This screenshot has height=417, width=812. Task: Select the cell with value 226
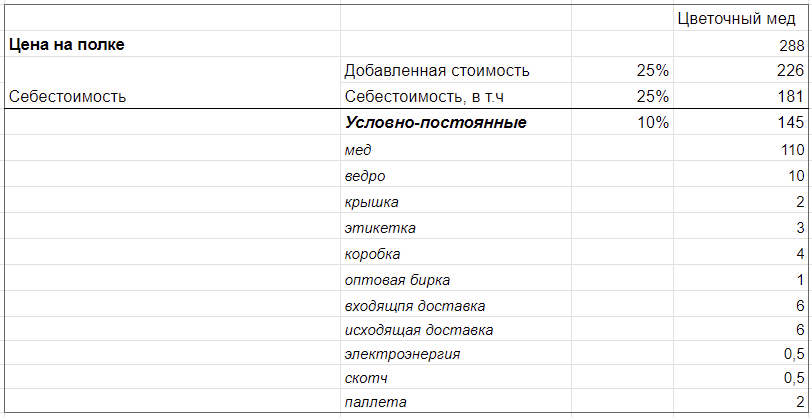[741, 71]
